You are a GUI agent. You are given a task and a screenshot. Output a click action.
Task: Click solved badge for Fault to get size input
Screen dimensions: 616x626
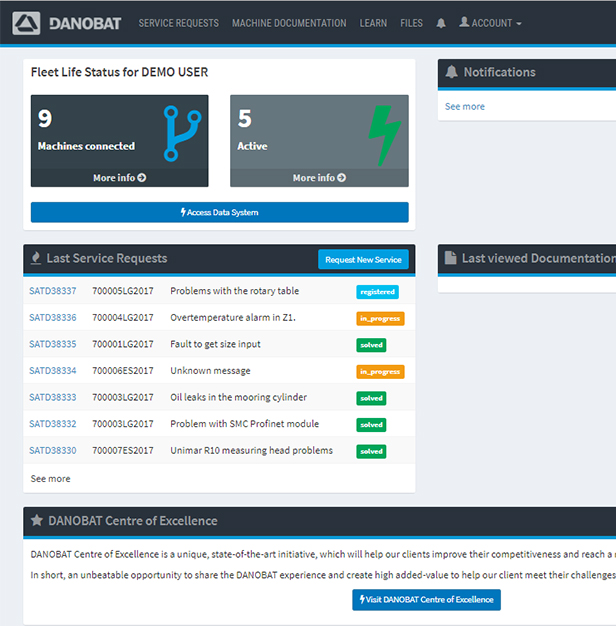[371, 345]
